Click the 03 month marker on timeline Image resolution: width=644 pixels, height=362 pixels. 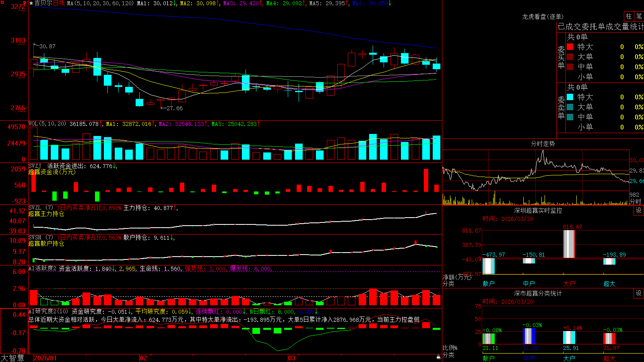point(292,358)
